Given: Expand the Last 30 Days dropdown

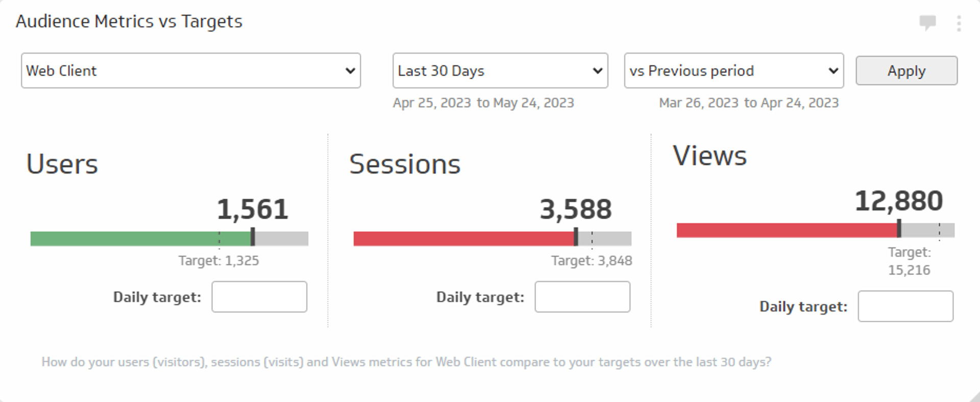Looking at the screenshot, I should point(500,70).
